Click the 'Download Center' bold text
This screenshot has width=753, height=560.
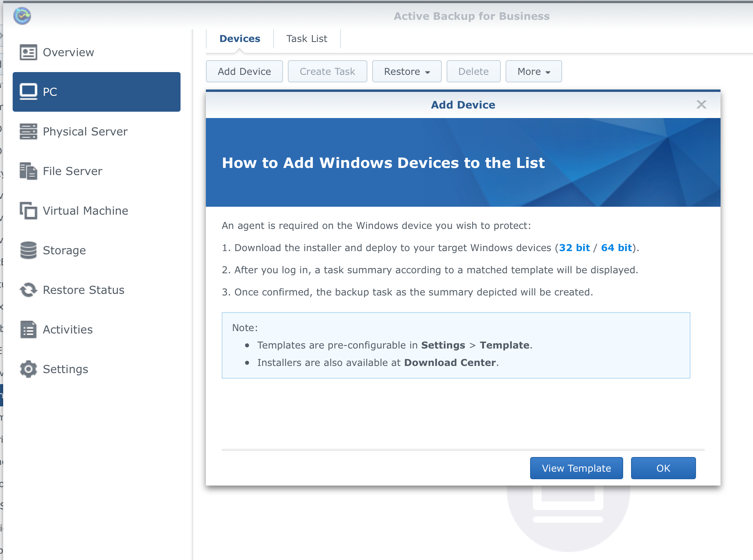(x=450, y=363)
